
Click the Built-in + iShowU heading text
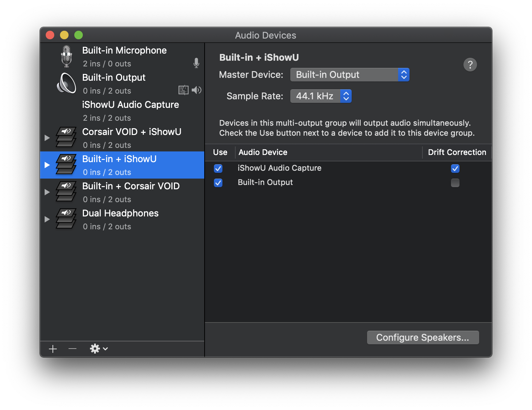[x=259, y=57]
